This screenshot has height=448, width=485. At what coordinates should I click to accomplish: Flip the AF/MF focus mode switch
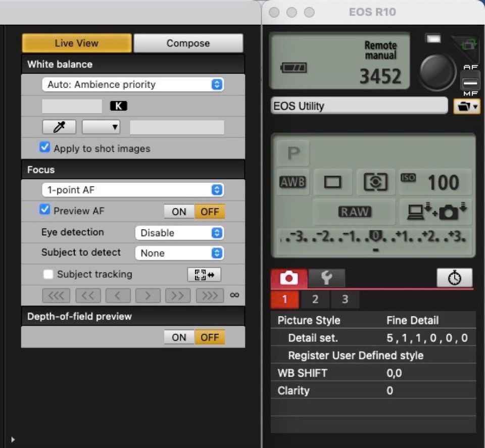(x=470, y=81)
